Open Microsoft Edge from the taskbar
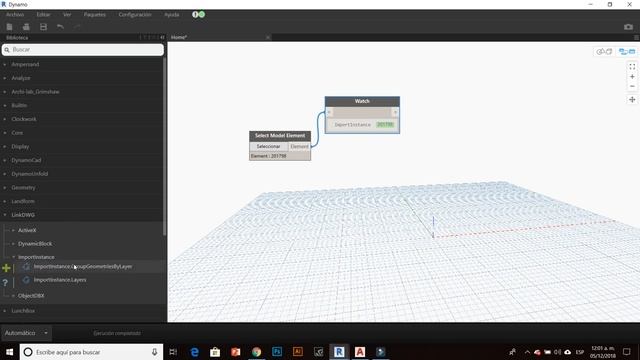The height and width of the screenshot is (360, 640). pyautogui.click(x=194, y=352)
